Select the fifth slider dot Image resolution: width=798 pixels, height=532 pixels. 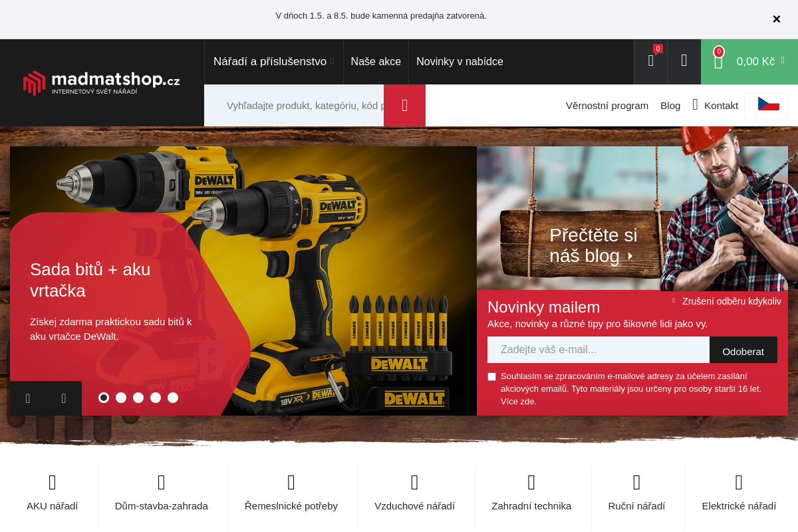173,398
